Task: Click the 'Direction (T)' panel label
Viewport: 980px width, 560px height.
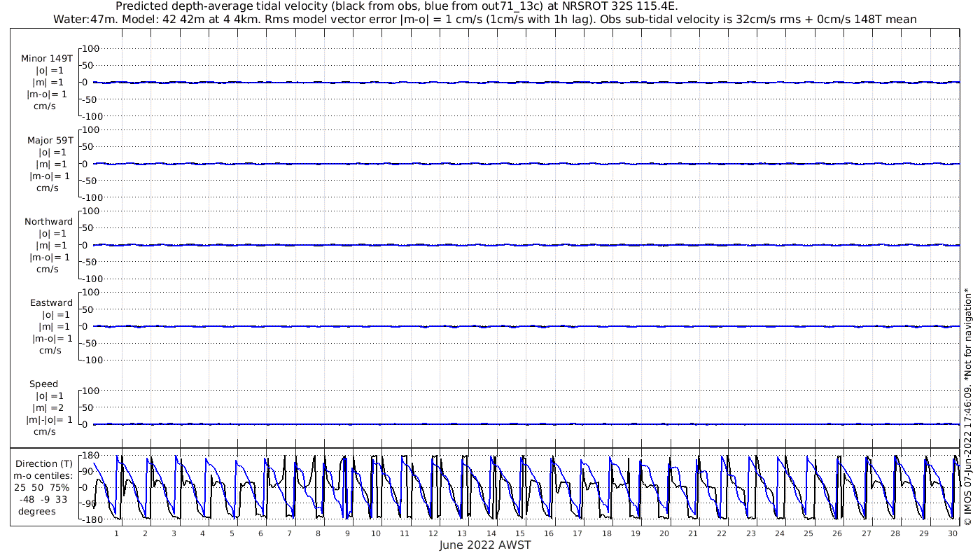Action: pos(44,463)
